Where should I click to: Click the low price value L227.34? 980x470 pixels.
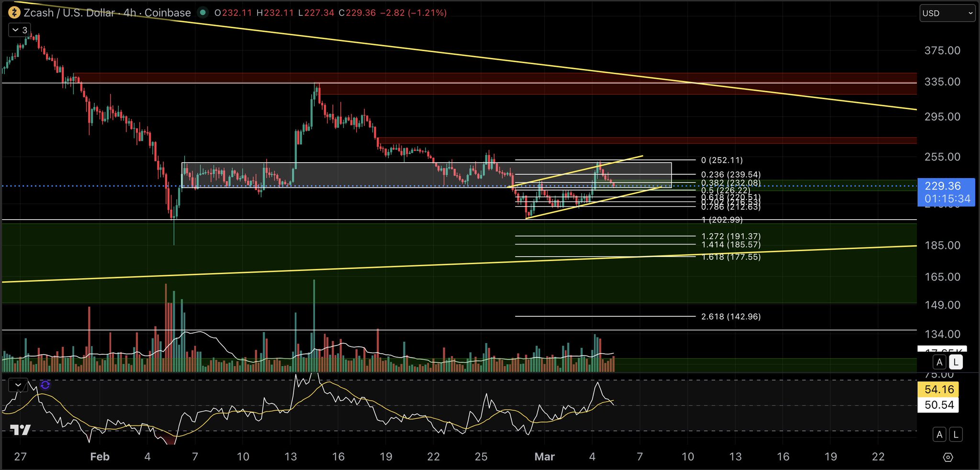(x=315, y=13)
